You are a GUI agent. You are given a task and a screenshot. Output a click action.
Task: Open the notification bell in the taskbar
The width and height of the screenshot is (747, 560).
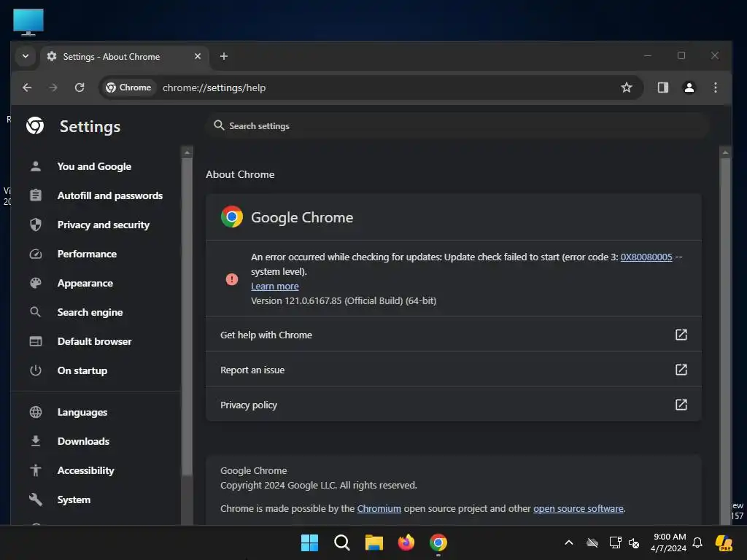(x=697, y=542)
